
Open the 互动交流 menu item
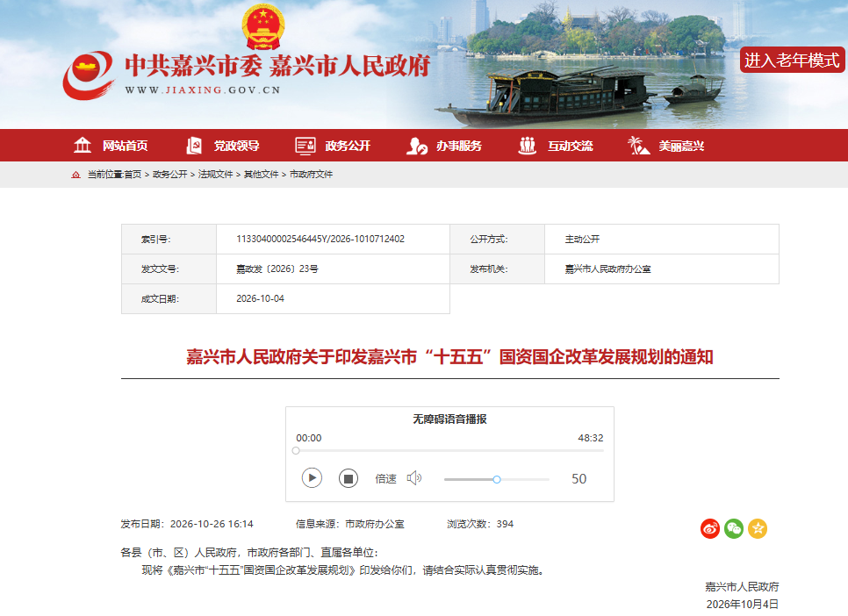571,146
